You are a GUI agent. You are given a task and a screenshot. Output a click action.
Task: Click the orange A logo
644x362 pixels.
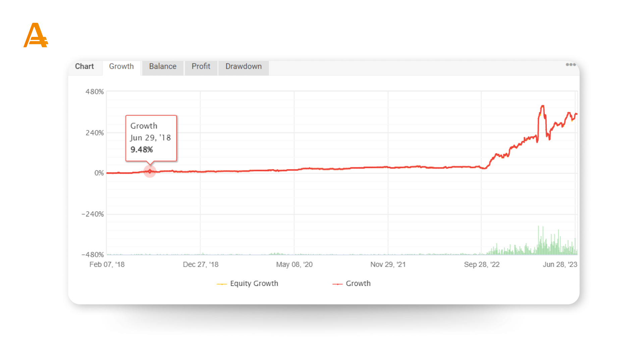pos(36,36)
